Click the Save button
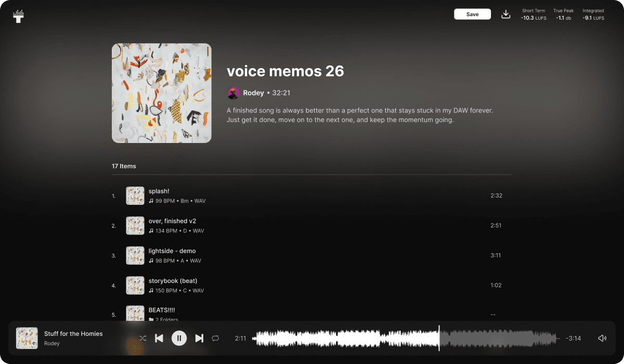The image size is (624, 364). (472, 14)
